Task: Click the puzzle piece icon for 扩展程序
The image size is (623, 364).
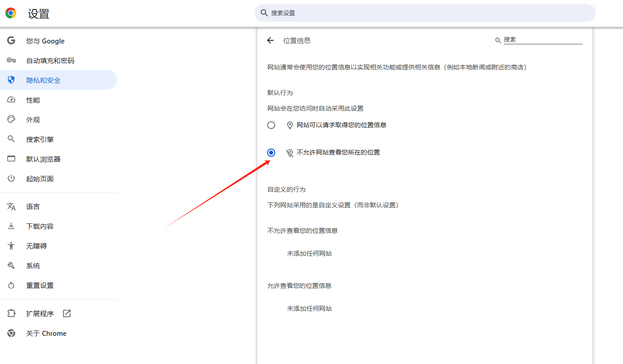Action: (x=11, y=313)
